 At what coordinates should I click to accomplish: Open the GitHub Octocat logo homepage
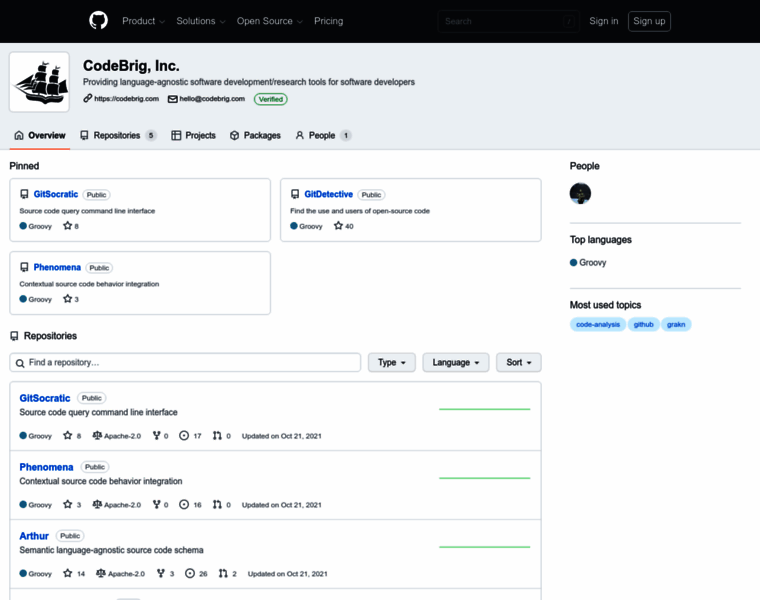pyautogui.click(x=98, y=21)
